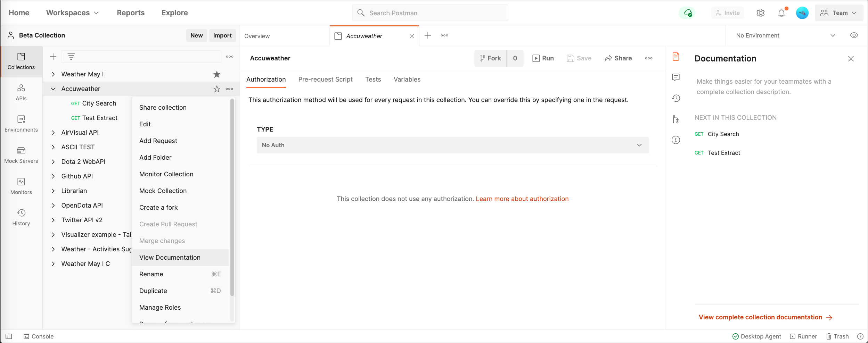Open the No Auth type dropdown

click(x=452, y=145)
